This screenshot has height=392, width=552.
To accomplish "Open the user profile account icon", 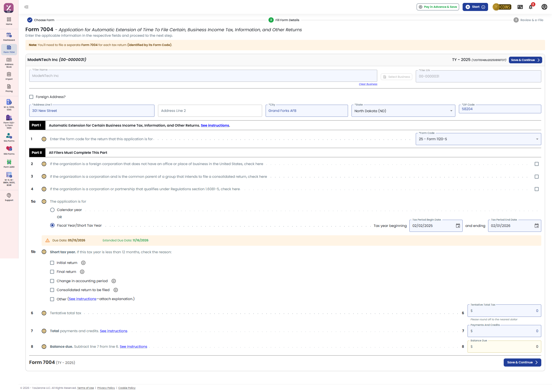I will [544, 7].
